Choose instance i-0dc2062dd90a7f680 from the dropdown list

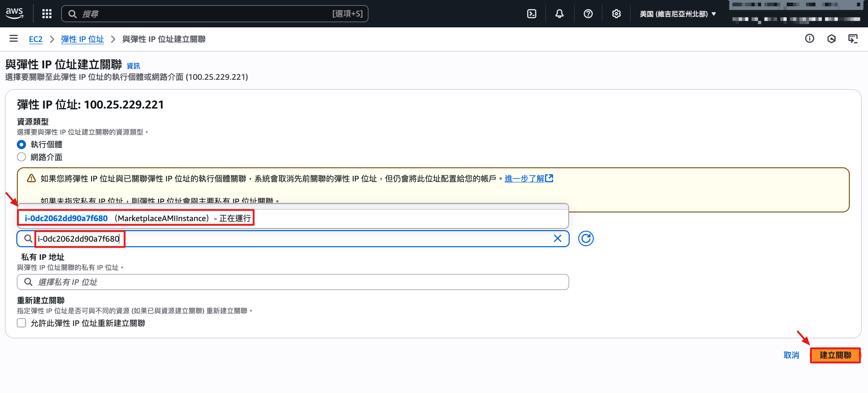point(137,218)
